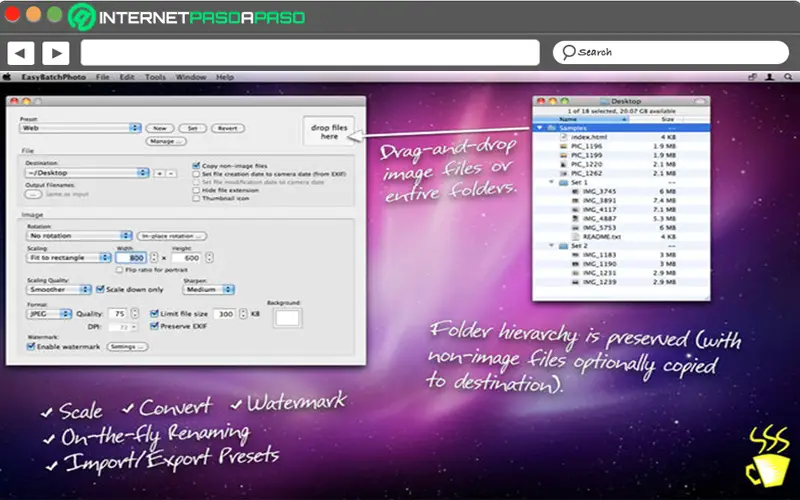Click the IMG_4887 thumbnail icon
The width and height of the screenshot is (800, 500).
576,219
